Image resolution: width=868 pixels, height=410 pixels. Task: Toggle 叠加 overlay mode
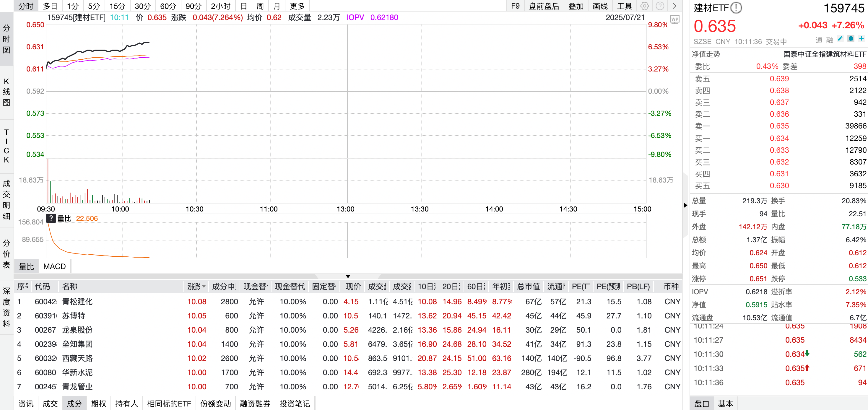pyautogui.click(x=576, y=6)
